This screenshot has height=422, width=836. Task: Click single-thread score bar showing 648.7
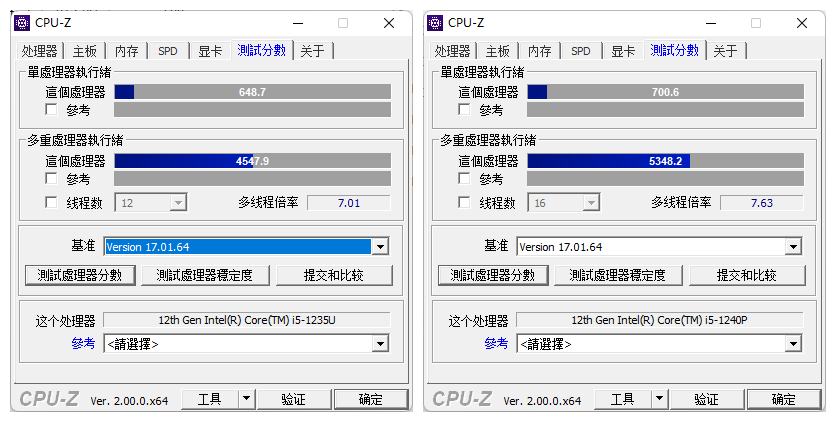(253, 92)
